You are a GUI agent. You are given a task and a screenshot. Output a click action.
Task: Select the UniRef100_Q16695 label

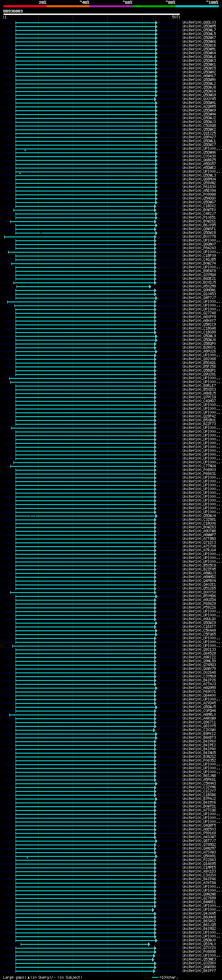click(x=199, y=864)
